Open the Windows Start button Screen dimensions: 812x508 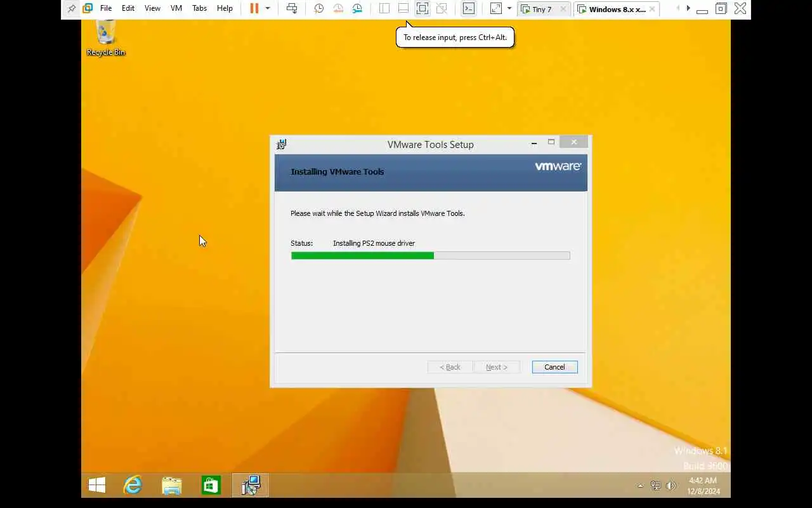pos(97,486)
